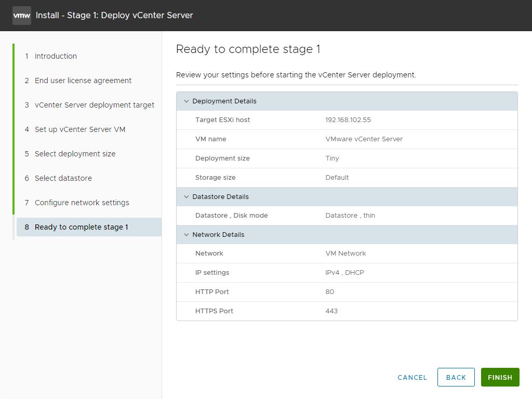Click the HTTPS Port value 443
This screenshot has height=399, width=532.
point(331,311)
